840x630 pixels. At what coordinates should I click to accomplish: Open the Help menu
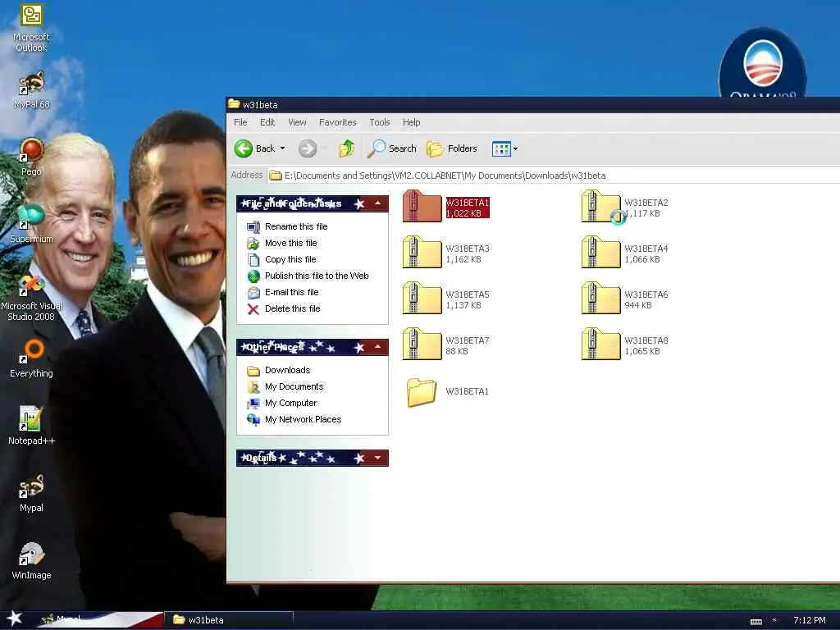(x=412, y=122)
